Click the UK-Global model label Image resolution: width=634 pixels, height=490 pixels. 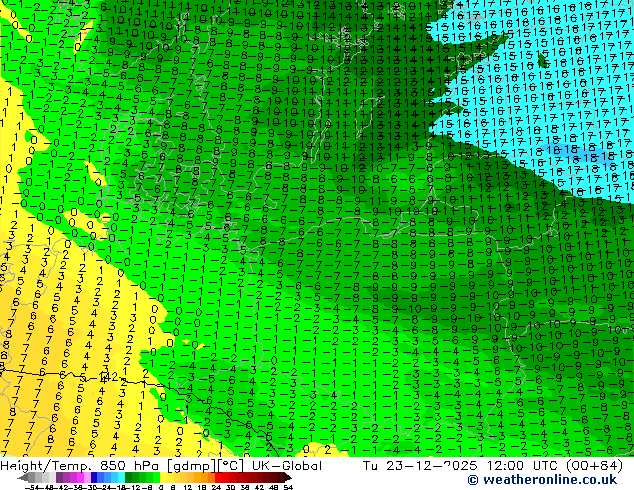click(287, 466)
